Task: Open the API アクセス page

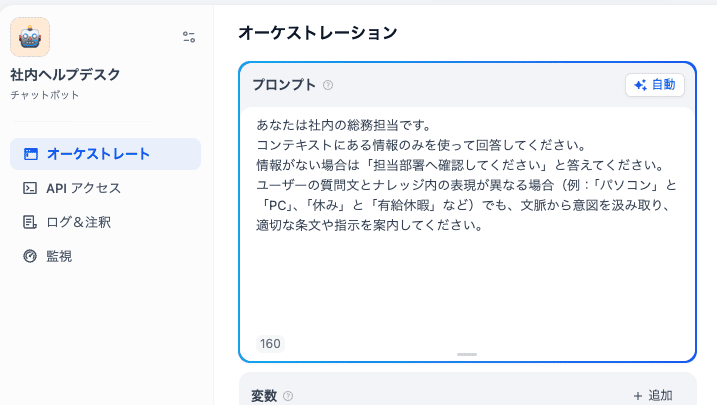Action: click(x=83, y=188)
